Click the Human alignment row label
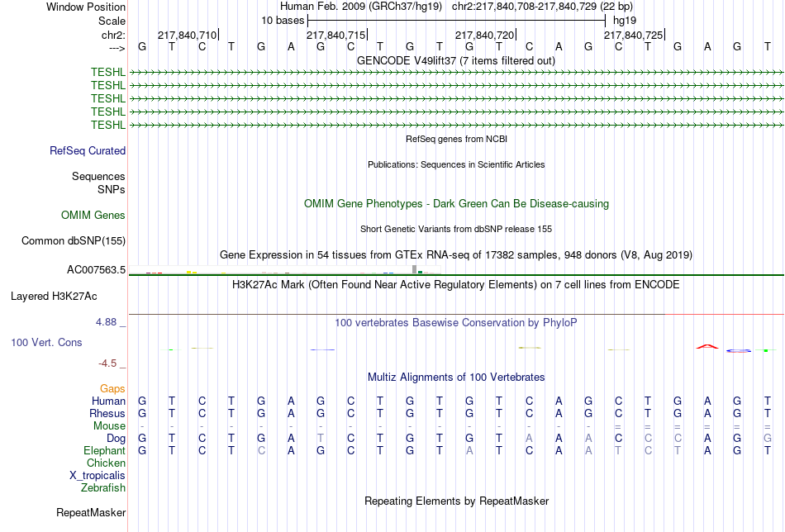 pyautogui.click(x=108, y=401)
